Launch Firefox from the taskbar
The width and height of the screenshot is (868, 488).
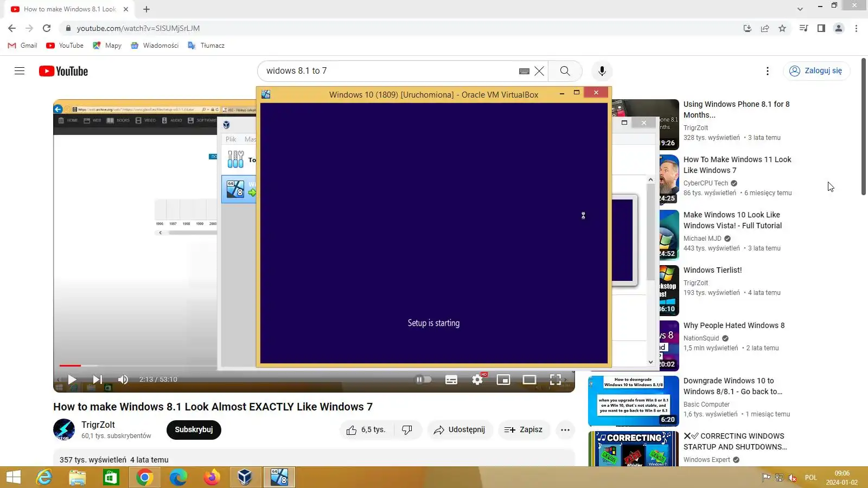[x=212, y=477]
